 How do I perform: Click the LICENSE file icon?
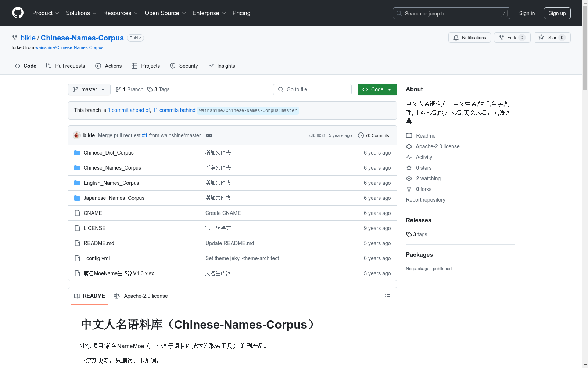tap(77, 228)
